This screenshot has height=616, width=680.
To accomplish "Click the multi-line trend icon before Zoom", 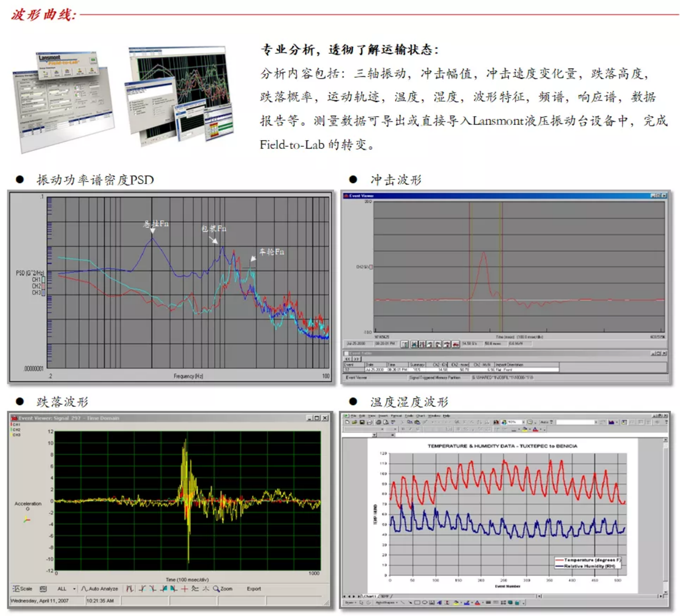I will 195,589.
